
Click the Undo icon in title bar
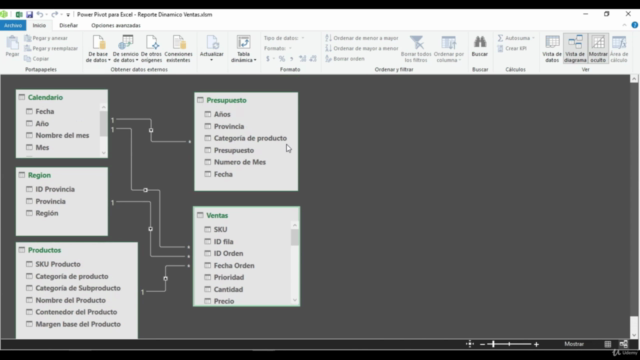[x=40, y=14]
